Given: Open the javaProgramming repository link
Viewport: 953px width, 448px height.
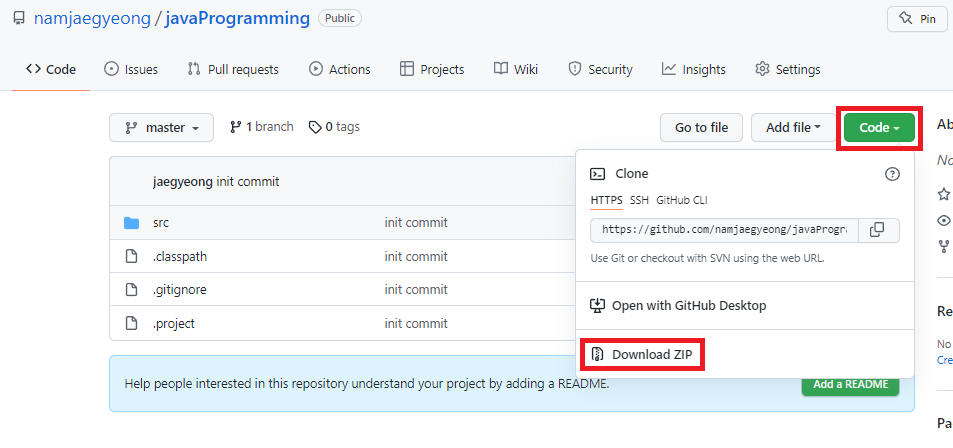Looking at the screenshot, I should click(237, 18).
